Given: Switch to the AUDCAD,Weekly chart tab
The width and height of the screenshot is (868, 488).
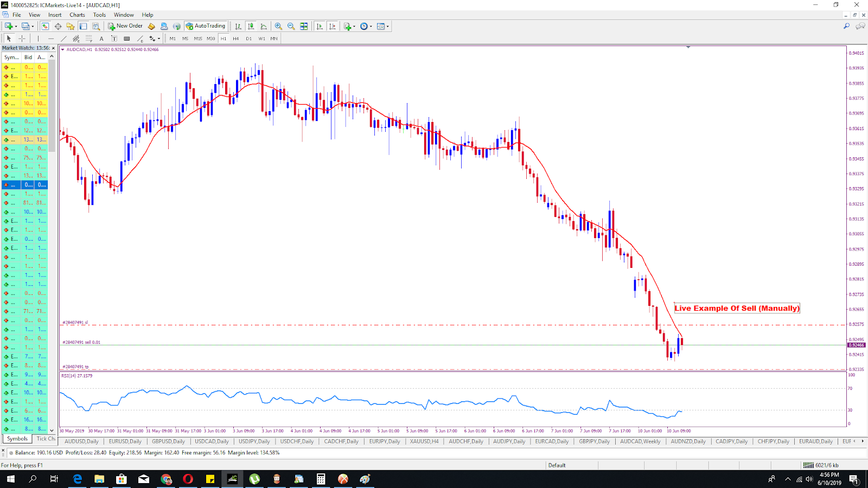Looking at the screenshot, I should point(640,441).
